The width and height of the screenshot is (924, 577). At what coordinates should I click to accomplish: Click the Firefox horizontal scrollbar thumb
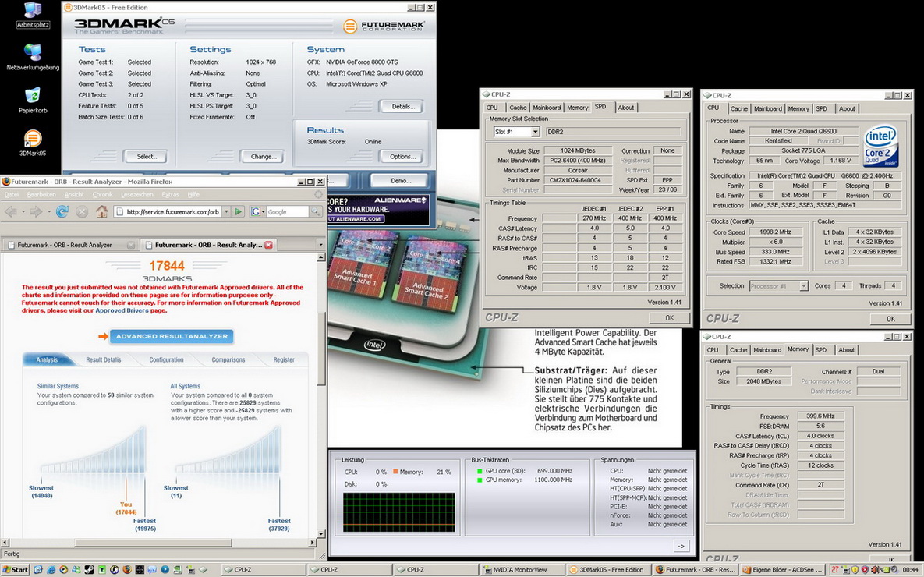coord(153,542)
